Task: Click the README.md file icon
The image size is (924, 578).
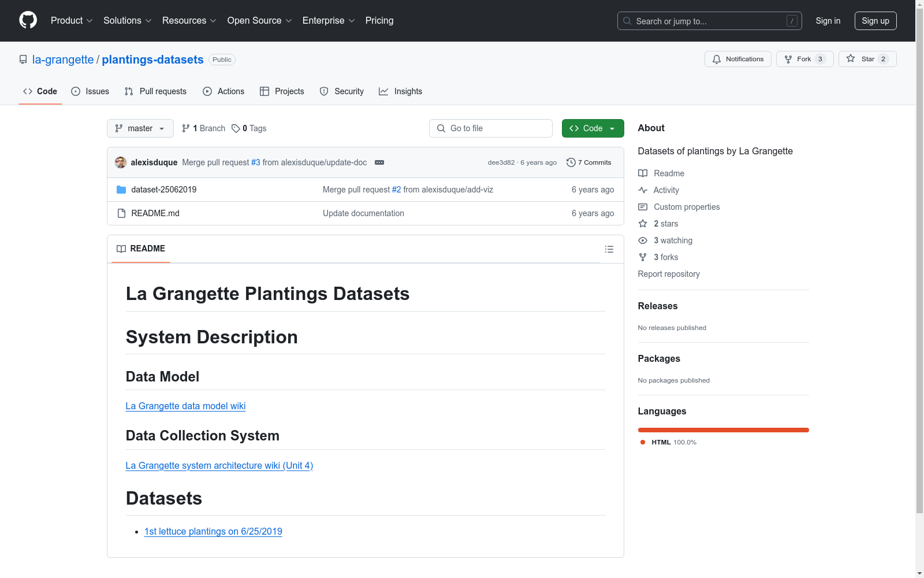Action: 121,213
